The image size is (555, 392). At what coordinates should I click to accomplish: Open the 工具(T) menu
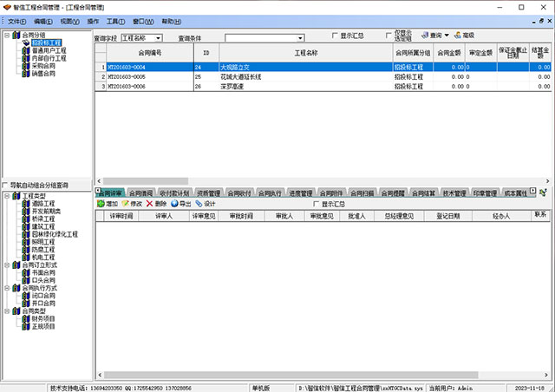point(115,22)
